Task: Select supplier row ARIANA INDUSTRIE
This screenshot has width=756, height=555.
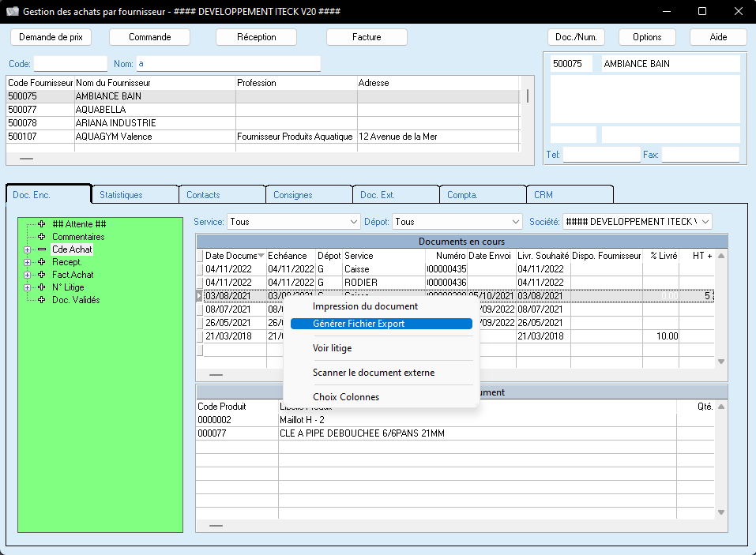Action: [x=263, y=123]
